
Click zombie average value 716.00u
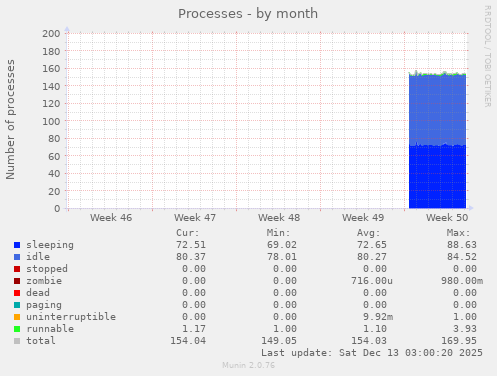372,281
